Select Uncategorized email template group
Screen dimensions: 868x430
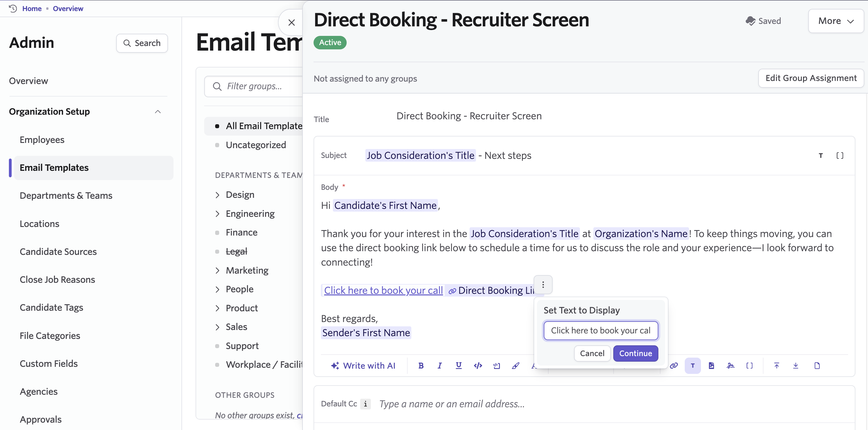pyautogui.click(x=255, y=145)
